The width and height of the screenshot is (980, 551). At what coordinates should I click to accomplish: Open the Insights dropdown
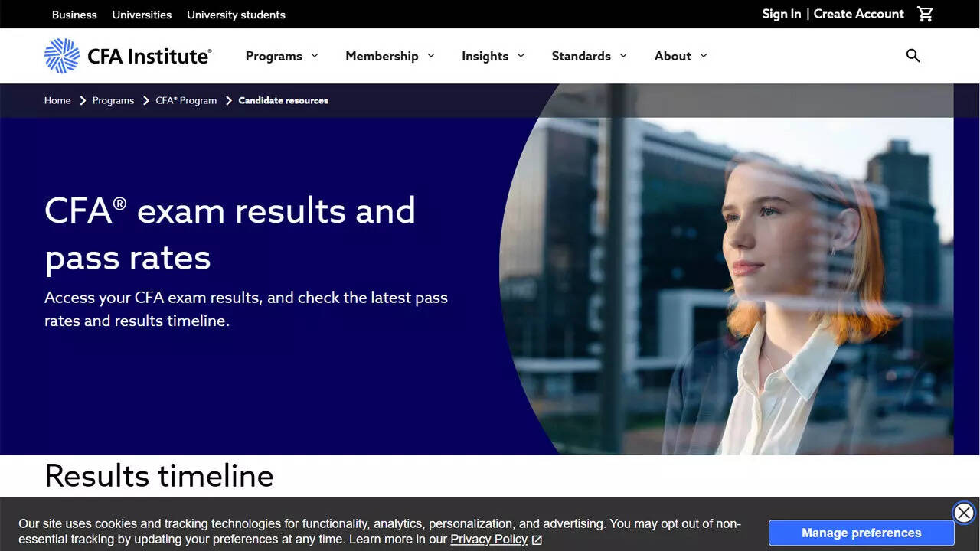coord(492,55)
